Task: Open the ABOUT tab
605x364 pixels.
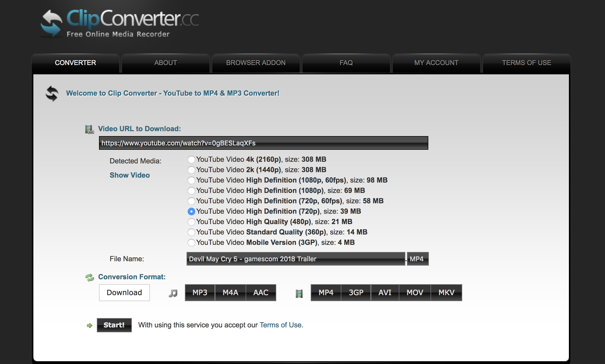Action: click(165, 63)
